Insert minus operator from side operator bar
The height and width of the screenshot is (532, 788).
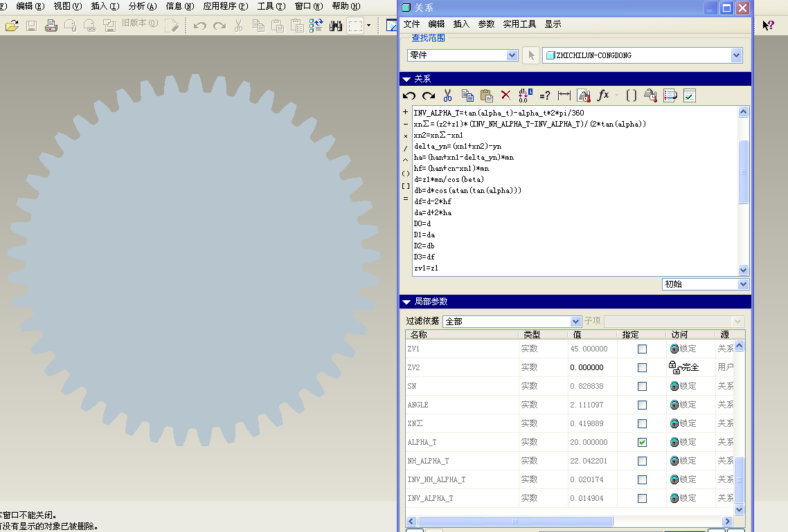tap(406, 124)
